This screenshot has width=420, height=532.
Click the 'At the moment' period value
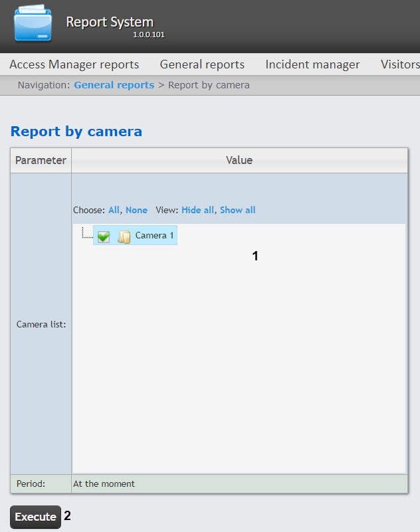104,484
